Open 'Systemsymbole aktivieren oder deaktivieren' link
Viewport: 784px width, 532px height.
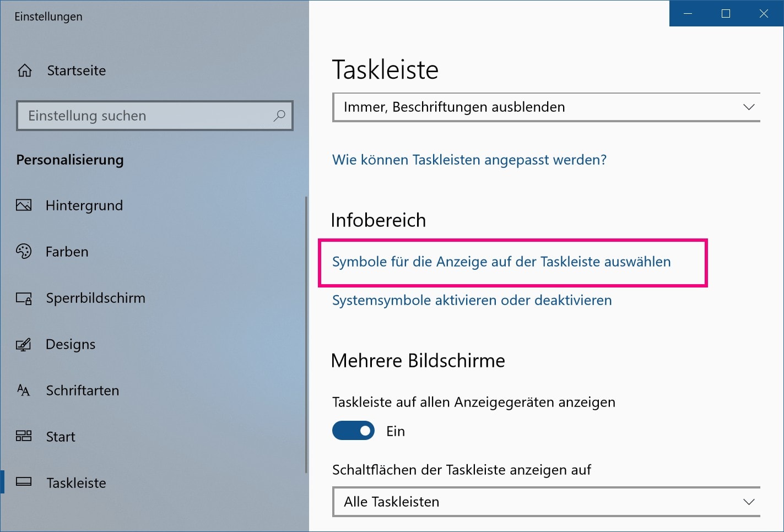point(472,300)
